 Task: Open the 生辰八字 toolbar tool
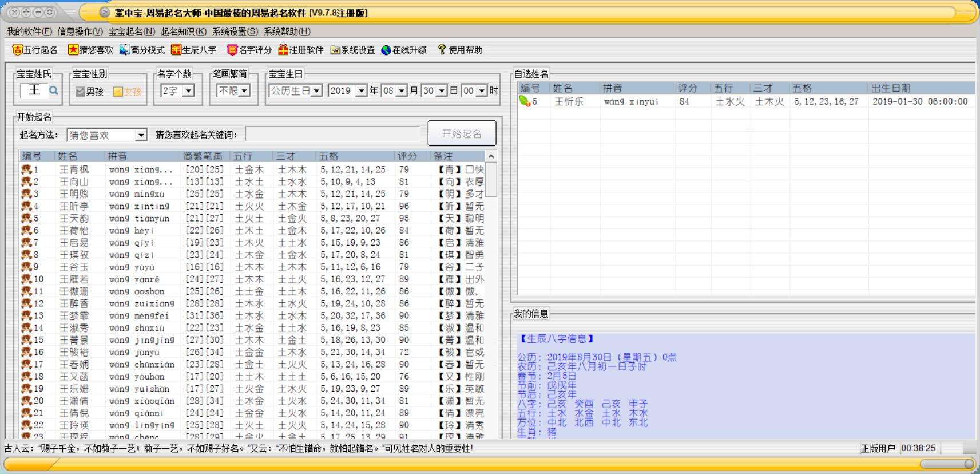[194, 50]
